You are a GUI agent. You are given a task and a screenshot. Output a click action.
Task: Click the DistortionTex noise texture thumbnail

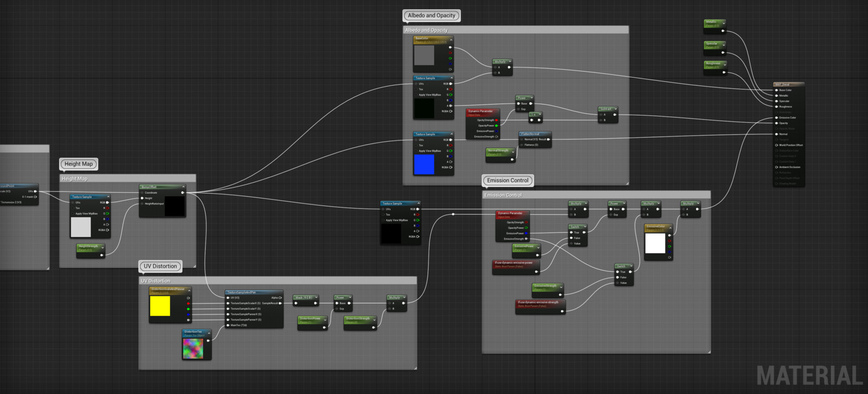193,348
